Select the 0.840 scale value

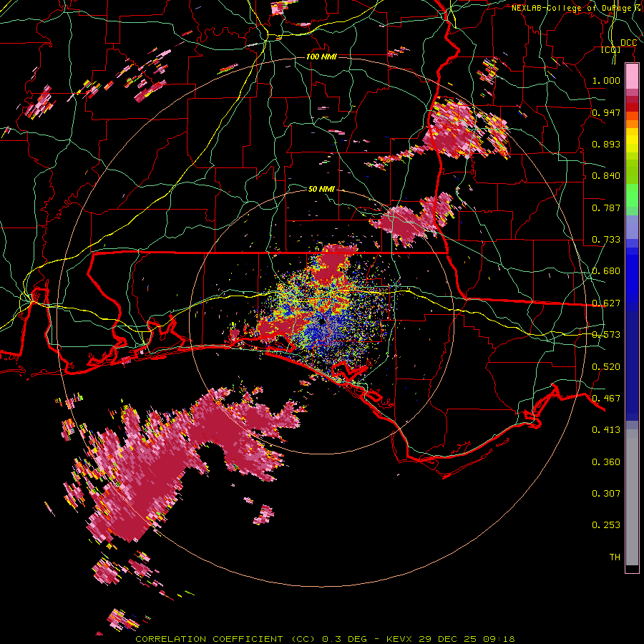(x=606, y=176)
